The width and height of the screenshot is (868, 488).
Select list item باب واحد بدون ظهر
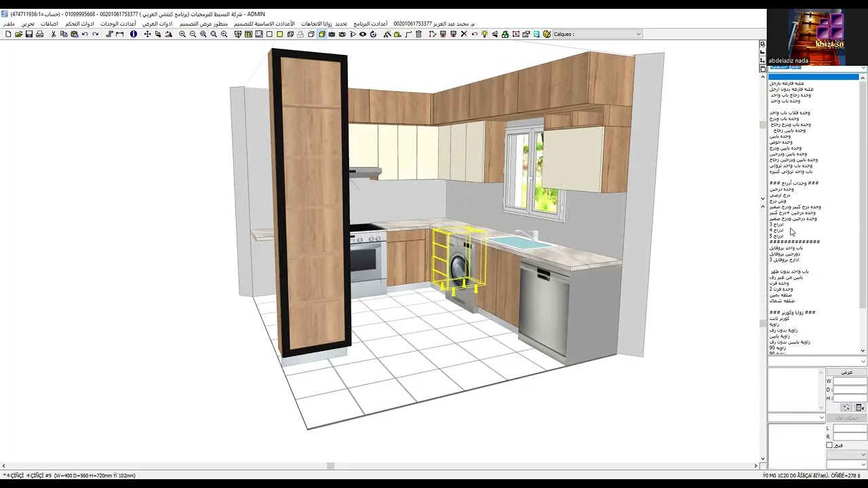(x=789, y=272)
